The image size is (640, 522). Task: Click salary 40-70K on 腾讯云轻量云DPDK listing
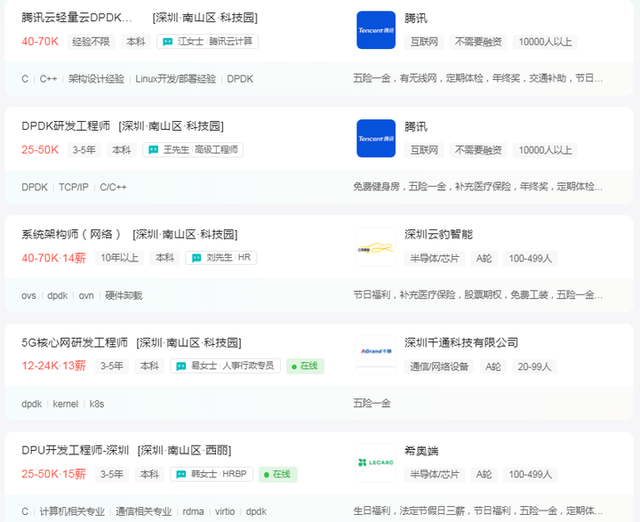[40, 42]
